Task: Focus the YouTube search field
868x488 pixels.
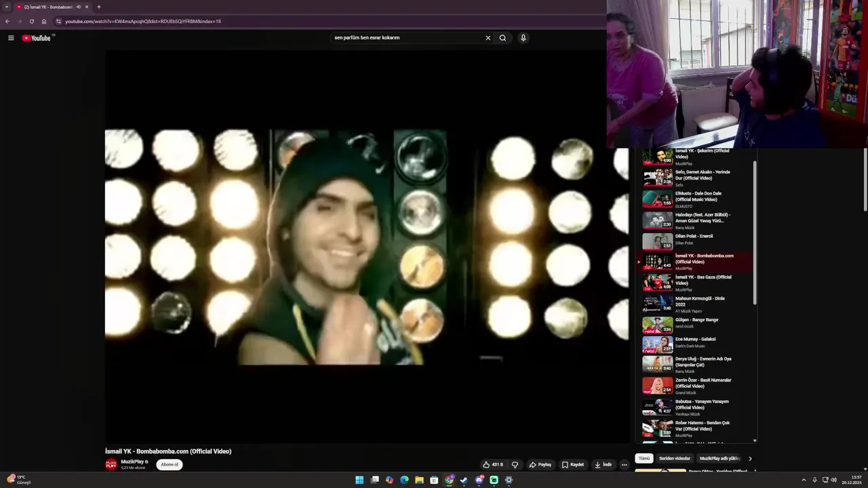Action: click(x=407, y=38)
